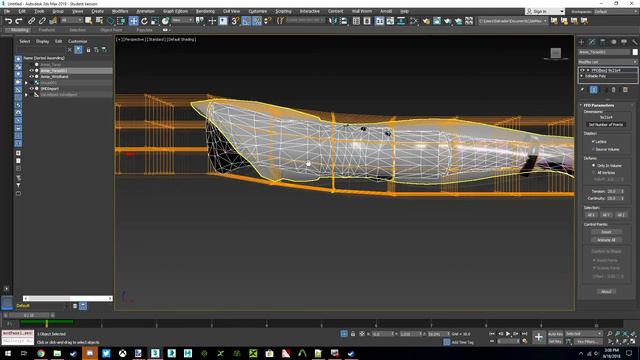Select the Unlink Selection tool
This screenshot has height=360, width=640.
[x=42, y=21]
